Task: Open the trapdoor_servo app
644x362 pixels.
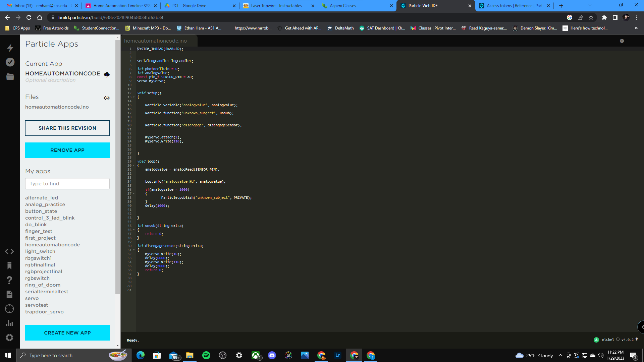Action: [x=44, y=311]
